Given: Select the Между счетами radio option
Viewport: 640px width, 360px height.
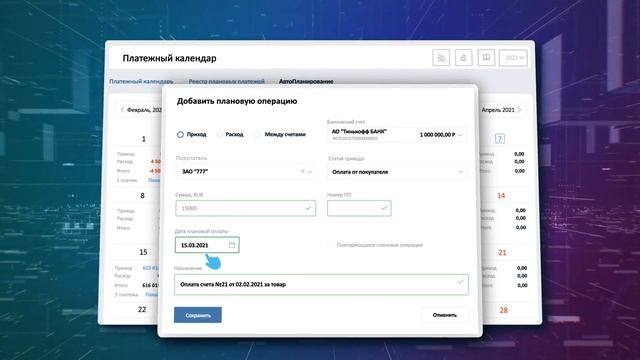Looking at the screenshot, I should (x=257, y=134).
